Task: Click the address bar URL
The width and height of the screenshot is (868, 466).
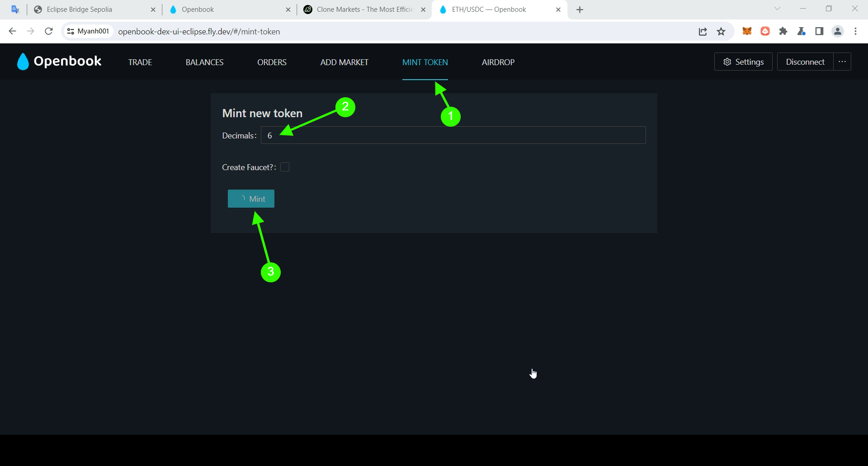Action: coord(199,32)
